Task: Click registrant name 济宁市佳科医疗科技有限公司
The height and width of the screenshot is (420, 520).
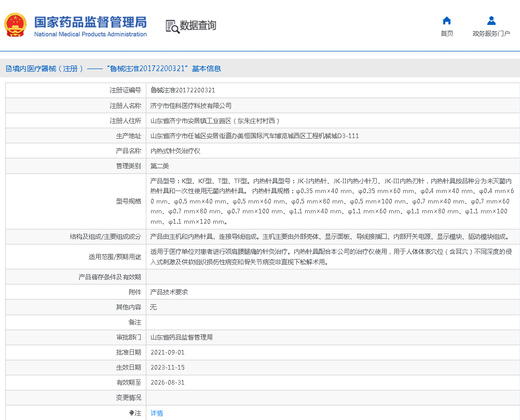Action: click(x=190, y=105)
